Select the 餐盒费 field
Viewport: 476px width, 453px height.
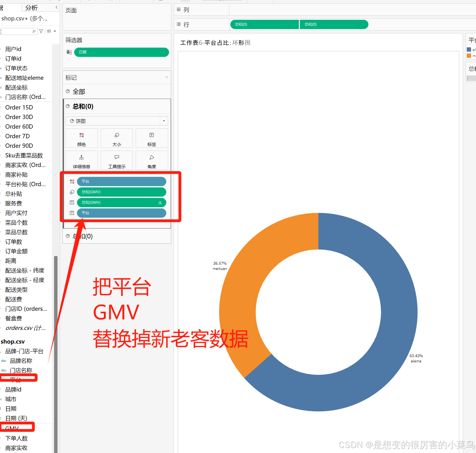[x=14, y=318]
